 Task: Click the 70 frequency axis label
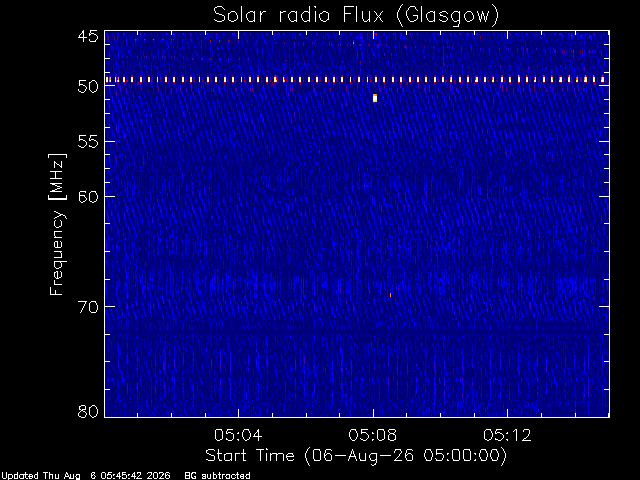tap(89, 307)
